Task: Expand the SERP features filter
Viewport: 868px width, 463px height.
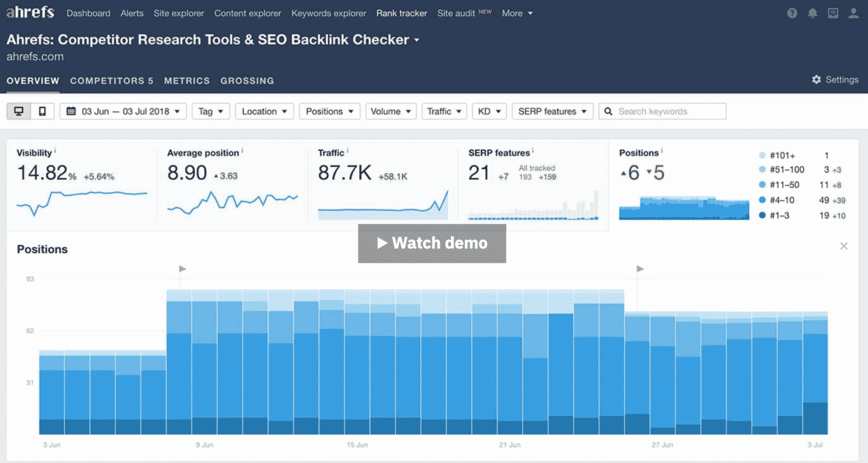Action: (552, 111)
